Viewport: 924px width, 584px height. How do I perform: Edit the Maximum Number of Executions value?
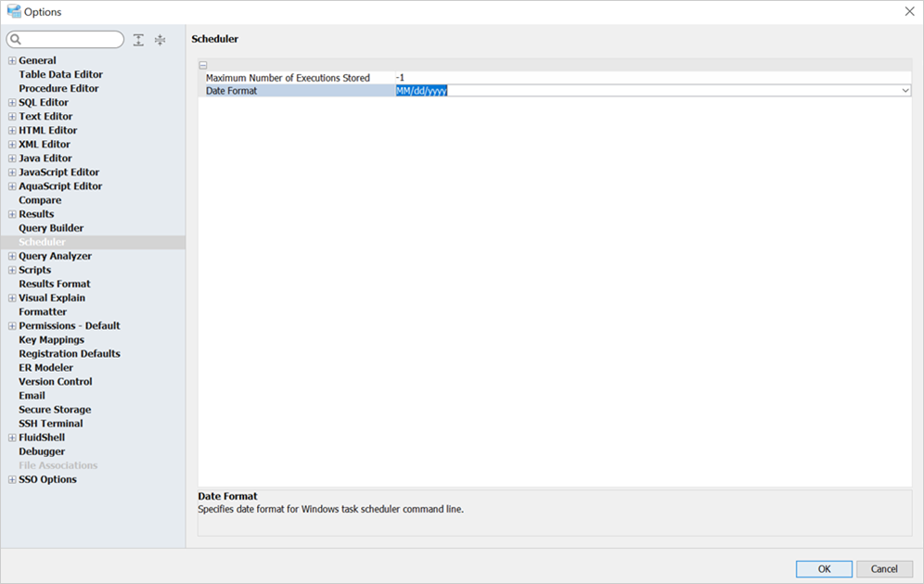(x=653, y=78)
